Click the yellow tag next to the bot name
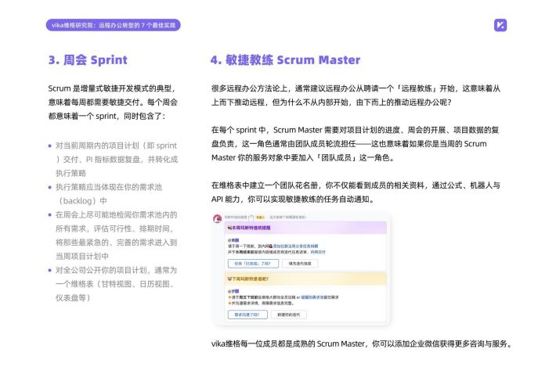The height and width of the screenshot is (392, 556). coord(261,217)
